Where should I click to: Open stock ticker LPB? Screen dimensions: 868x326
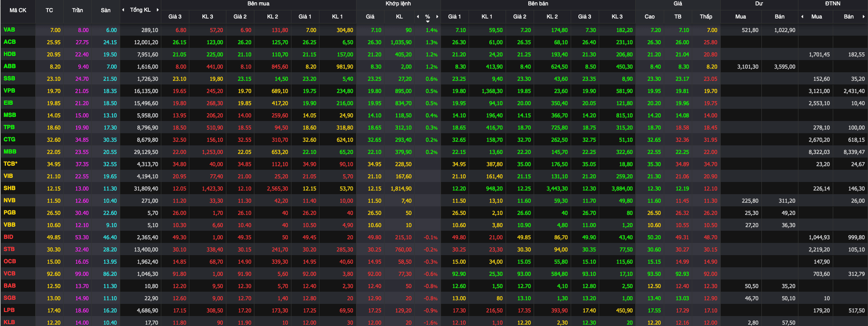coord(9,310)
